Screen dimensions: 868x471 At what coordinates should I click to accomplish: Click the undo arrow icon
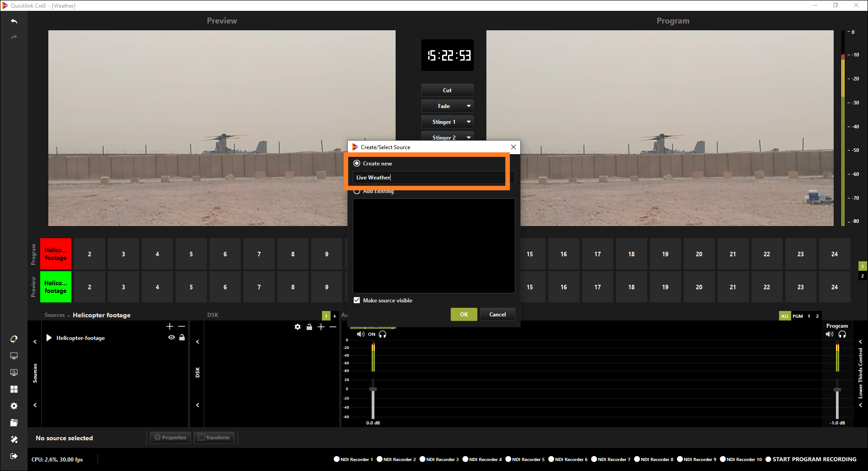[14, 21]
